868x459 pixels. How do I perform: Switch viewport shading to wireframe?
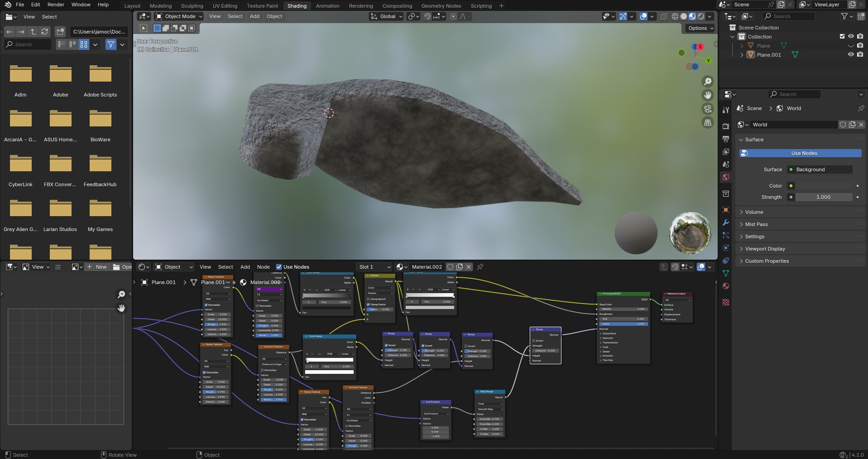(675, 16)
